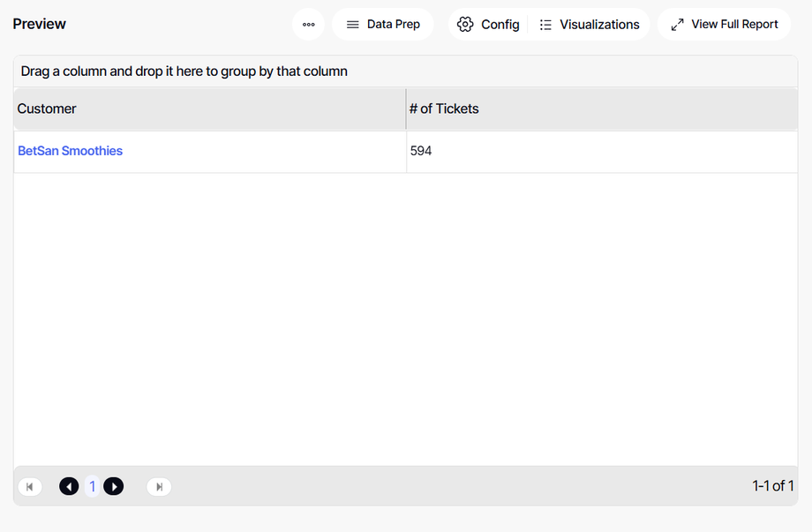This screenshot has width=812, height=532.
Task: Select page number 1 in pager
Action: pos(92,486)
